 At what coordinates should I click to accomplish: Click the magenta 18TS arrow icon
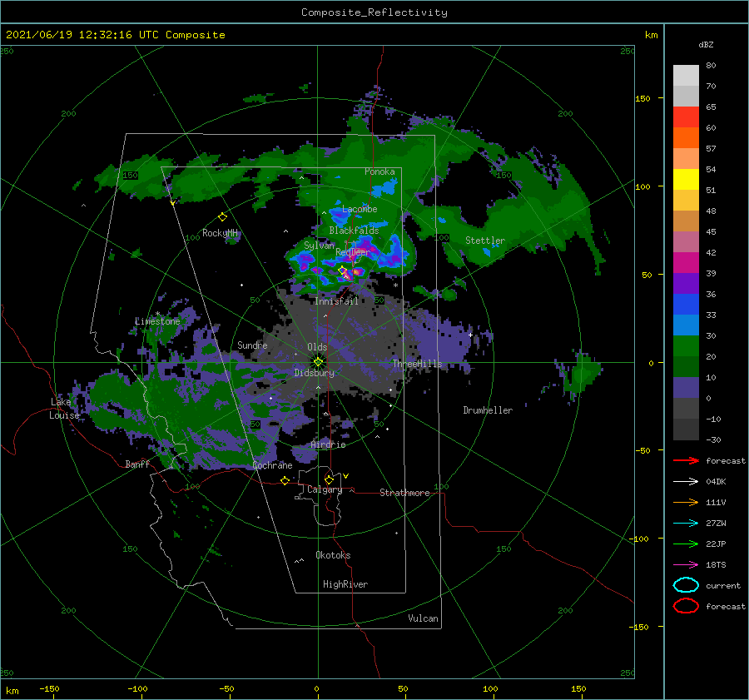pyautogui.click(x=686, y=564)
